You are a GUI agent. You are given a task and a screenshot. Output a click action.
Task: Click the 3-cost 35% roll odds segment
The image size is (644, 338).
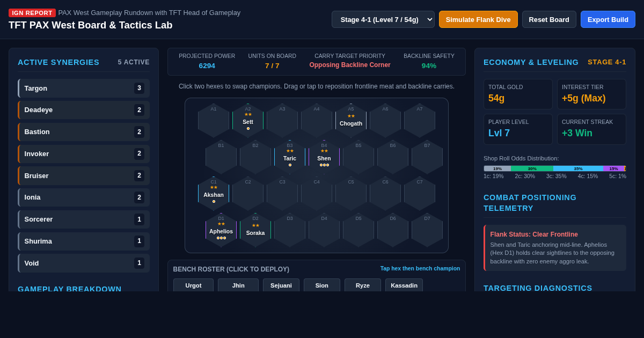coord(578,168)
